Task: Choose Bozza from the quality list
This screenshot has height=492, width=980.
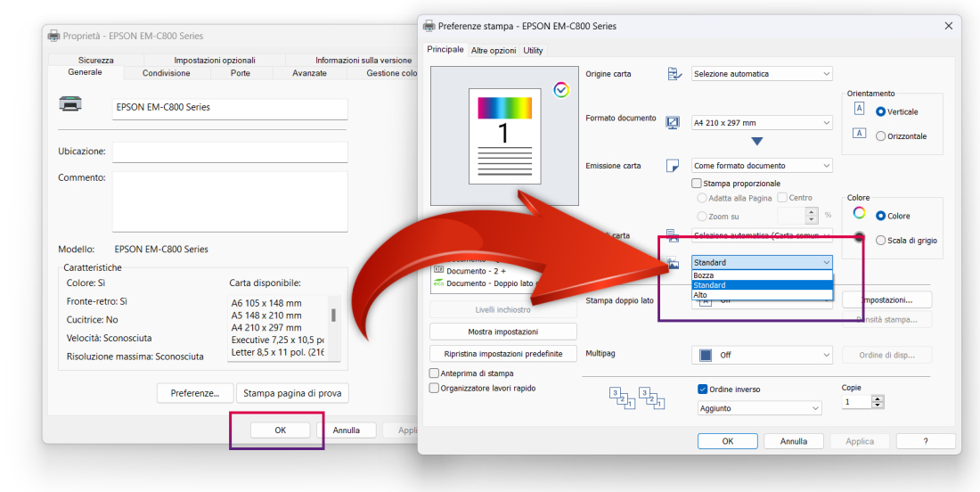Action: point(762,275)
